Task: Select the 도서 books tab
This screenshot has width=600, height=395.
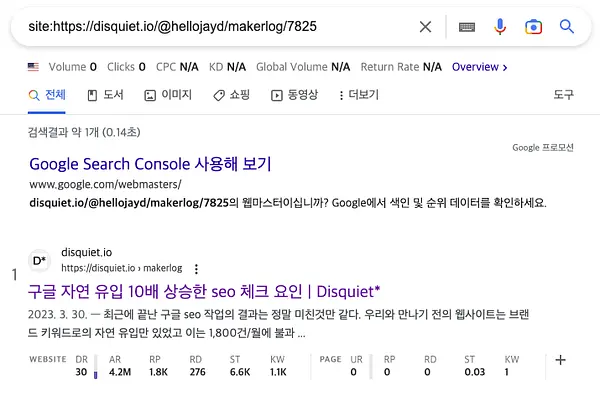Action: pyautogui.click(x=106, y=95)
